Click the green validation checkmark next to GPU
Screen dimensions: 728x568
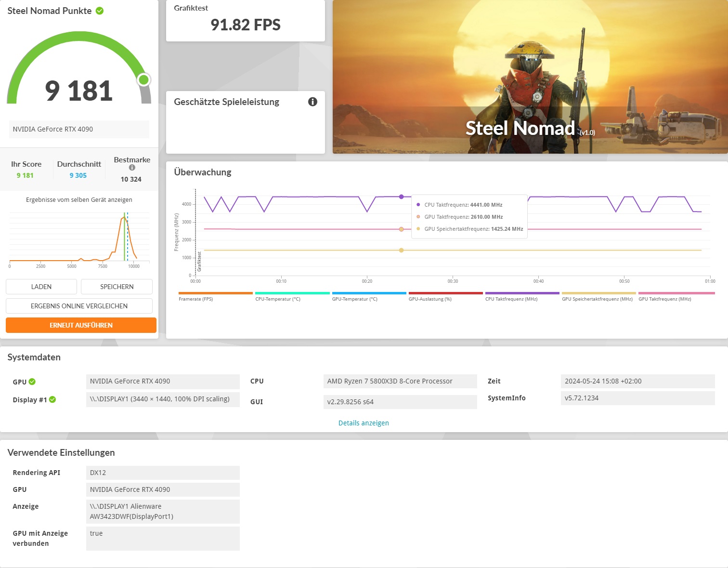[x=32, y=382]
